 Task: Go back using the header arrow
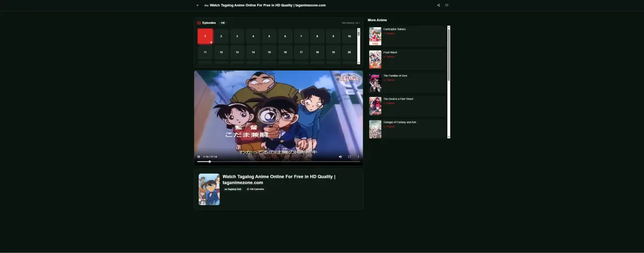(198, 6)
